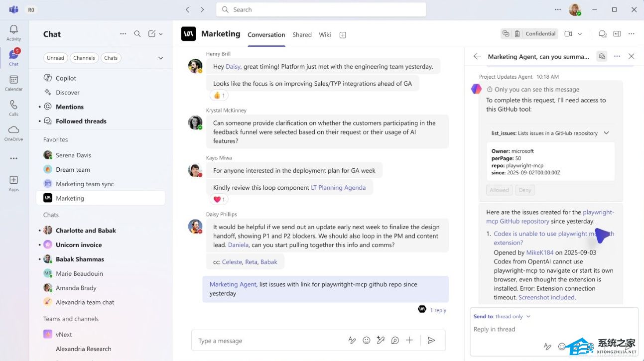The width and height of the screenshot is (644, 361).
Task: Collapse the list_issues tool details
Action: (x=606, y=133)
